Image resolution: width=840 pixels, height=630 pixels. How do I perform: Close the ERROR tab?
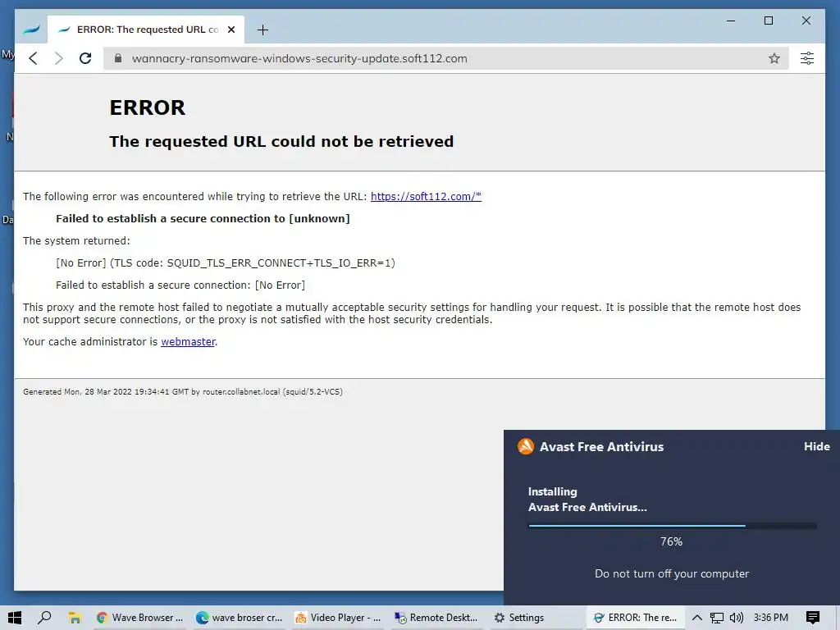pyautogui.click(x=231, y=30)
